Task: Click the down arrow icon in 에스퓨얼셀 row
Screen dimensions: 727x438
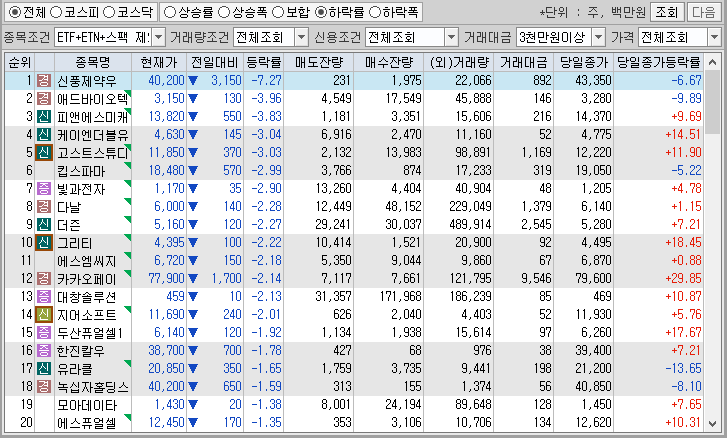Action: 193,423
